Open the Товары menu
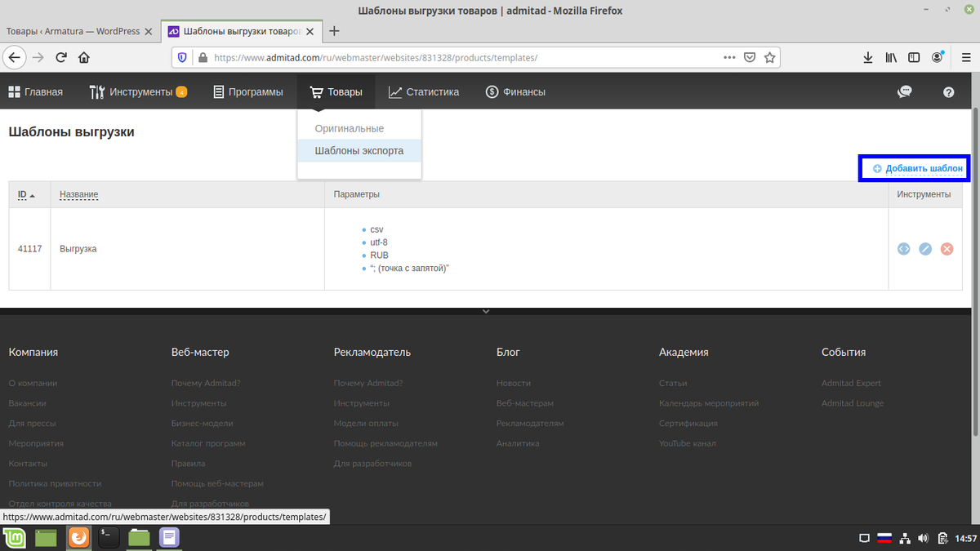Screen dimensions: 980x551 [x=336, y=91]
